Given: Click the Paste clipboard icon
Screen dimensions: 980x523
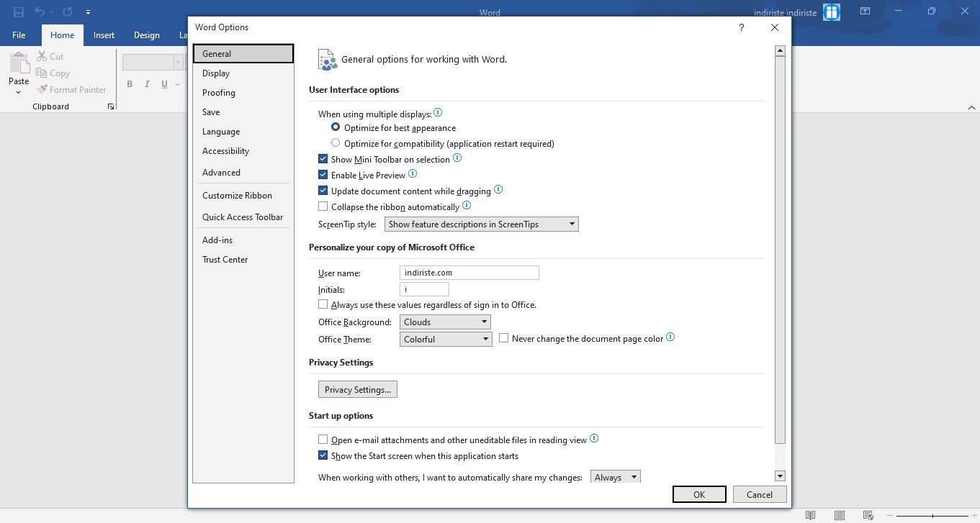Looking at the screenshot, I should tap(19, 63).
